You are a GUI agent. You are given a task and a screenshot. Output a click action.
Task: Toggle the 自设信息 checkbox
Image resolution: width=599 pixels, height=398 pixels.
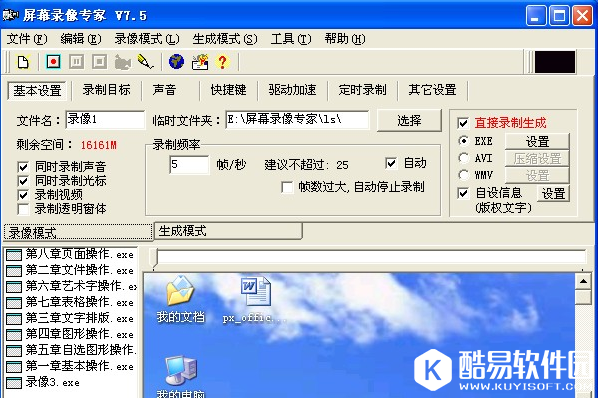(463, 193)
